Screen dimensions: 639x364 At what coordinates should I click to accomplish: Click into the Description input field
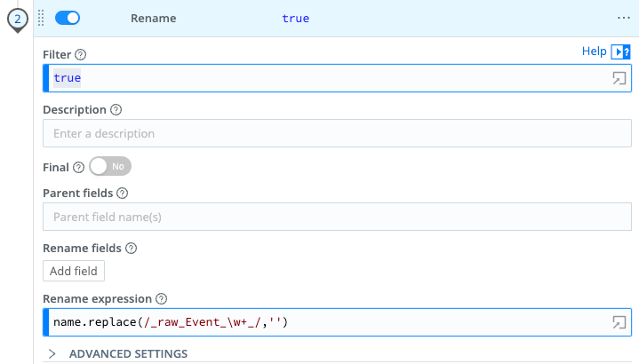pos(336,133)
